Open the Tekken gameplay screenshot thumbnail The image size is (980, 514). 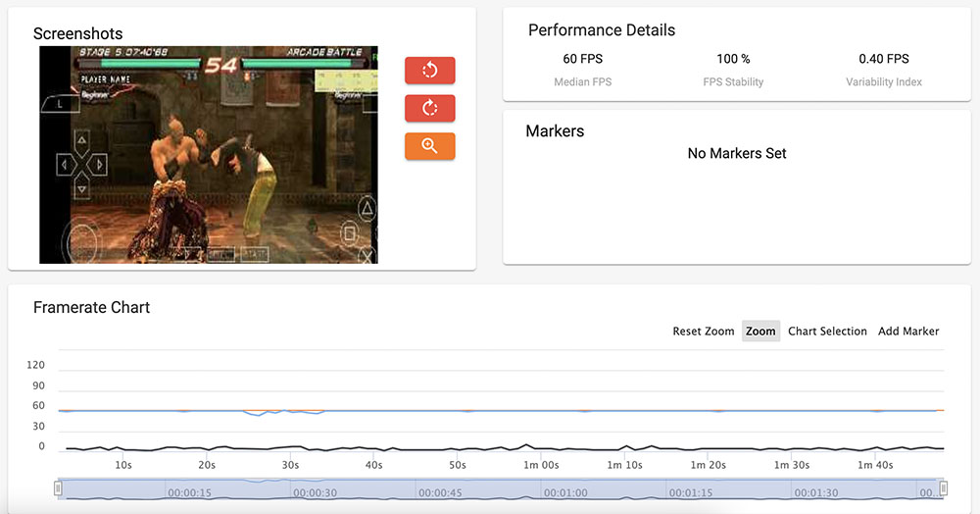(x=208, y=155)
